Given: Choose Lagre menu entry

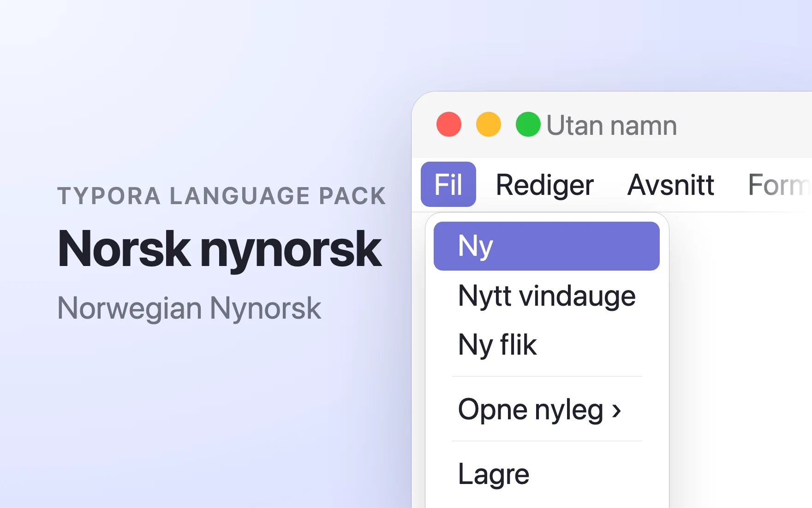Looking at the screenshot, I should click(547, 474).
